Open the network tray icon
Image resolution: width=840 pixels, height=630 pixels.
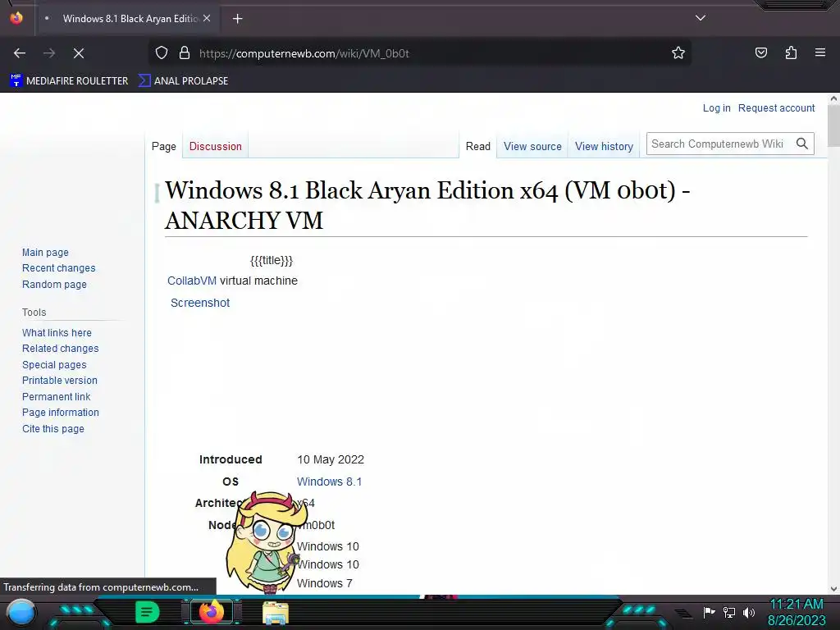coord(729,612)
